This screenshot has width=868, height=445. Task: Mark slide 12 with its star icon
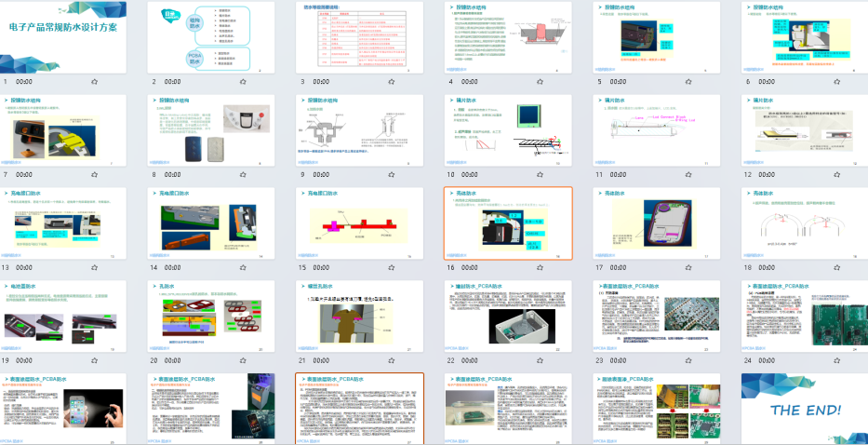click(x=837, y=175)
